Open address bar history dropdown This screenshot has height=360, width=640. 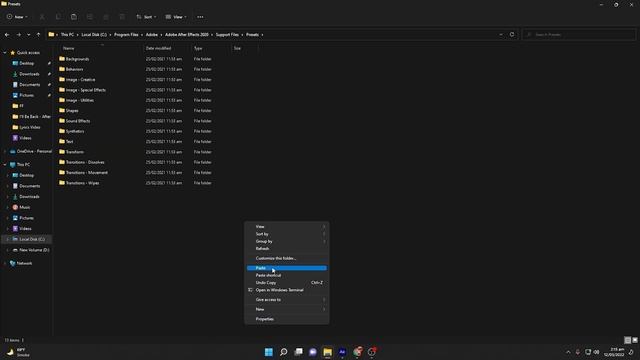[501, 35]
